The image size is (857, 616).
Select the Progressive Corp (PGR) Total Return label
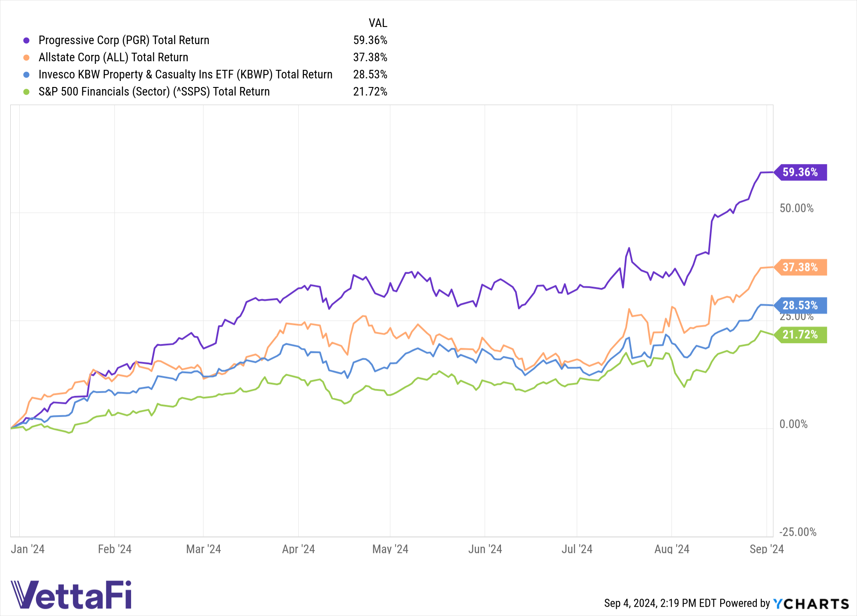click(124, 40)
